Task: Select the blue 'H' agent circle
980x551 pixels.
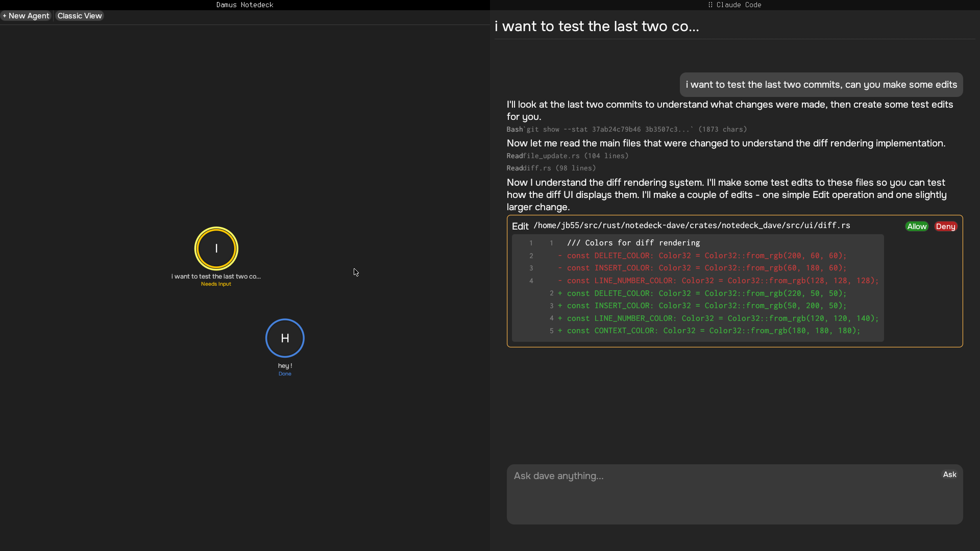Action: pyautogui.click(x=285, y=338)
